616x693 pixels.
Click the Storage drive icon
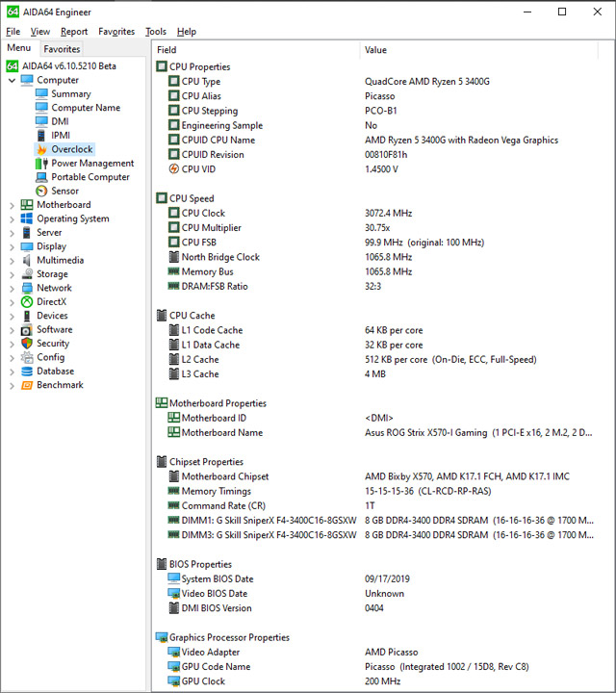[27, 274]
